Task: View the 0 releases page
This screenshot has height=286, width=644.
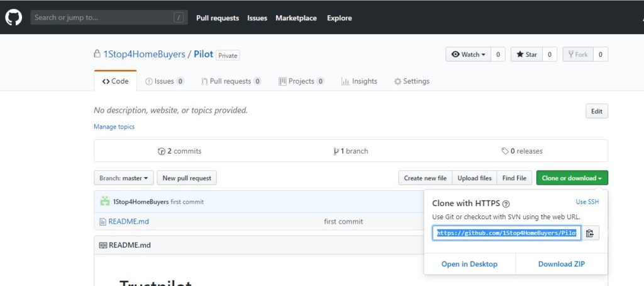Action: (x=522, y=151)
